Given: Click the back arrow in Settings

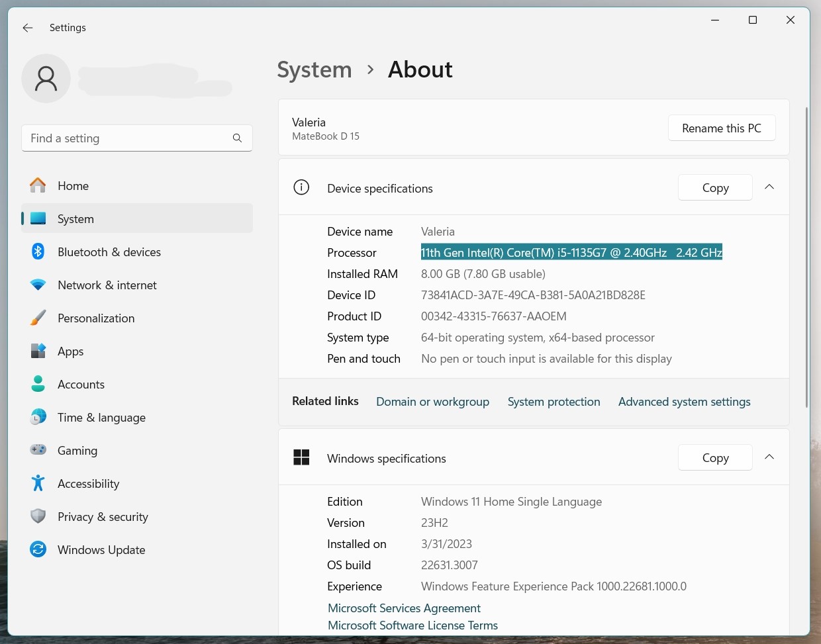Looking at the screenshot, I should [28, 28].
